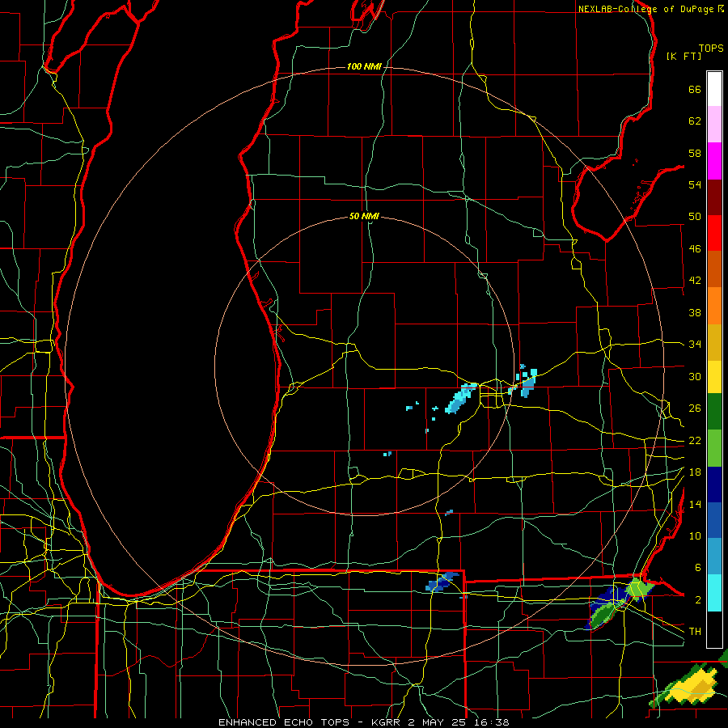Pick the bright yellow legend swatch

(x=714, y=376)
